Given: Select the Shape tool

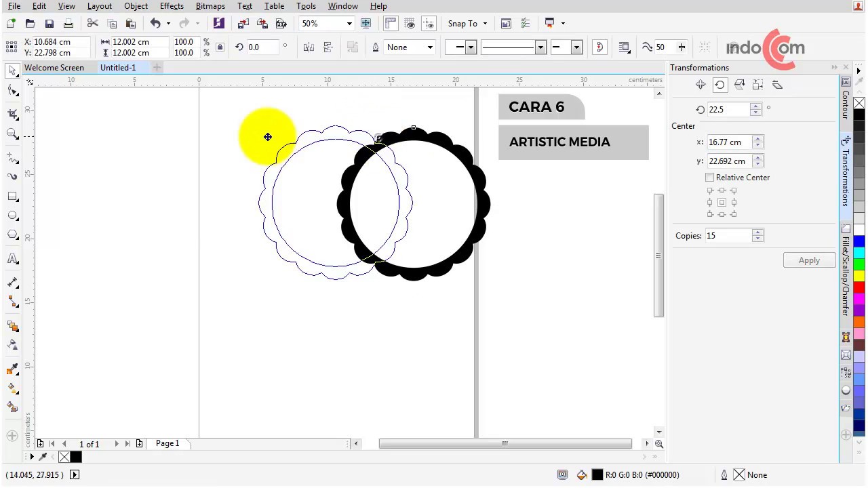Looking at the screenshot, I should (x=12, y=90).
